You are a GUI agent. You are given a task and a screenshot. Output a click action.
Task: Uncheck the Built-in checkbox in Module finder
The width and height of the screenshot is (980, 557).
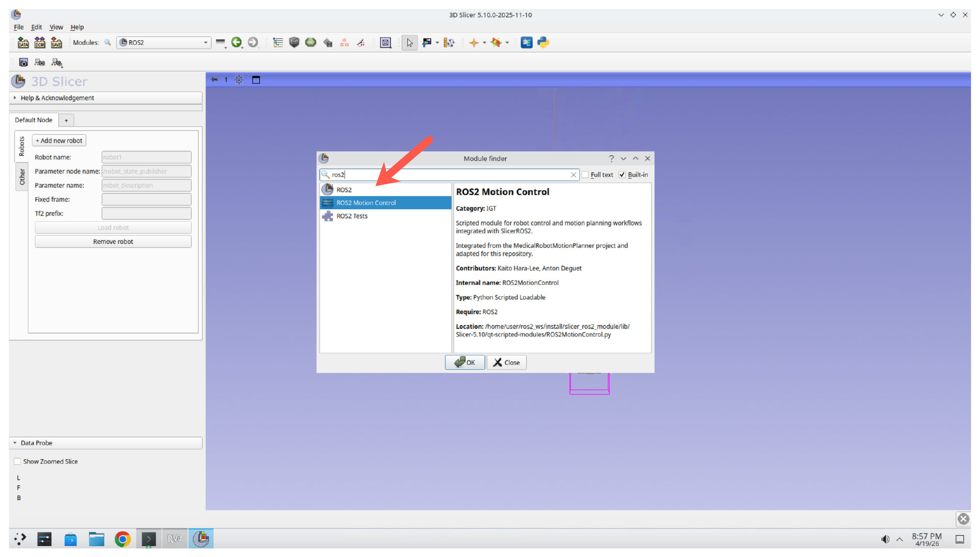coord(622,175)
